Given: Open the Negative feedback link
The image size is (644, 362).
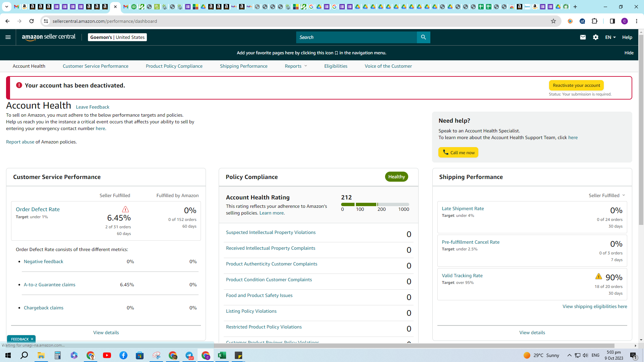Looking at the screenshot, I should pyautogui.click(x=44, y=261).
